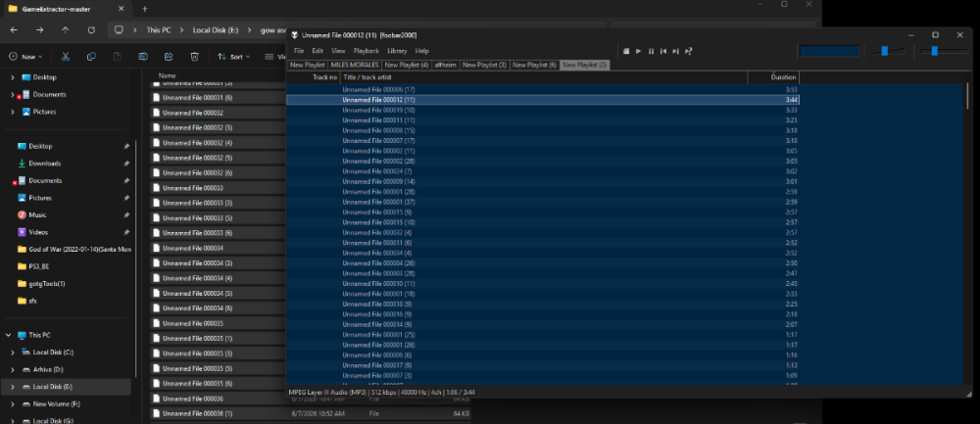The width and height of the screenshot is (980, 424).
Task: Click the Track no column header
Action: point(314,77)
